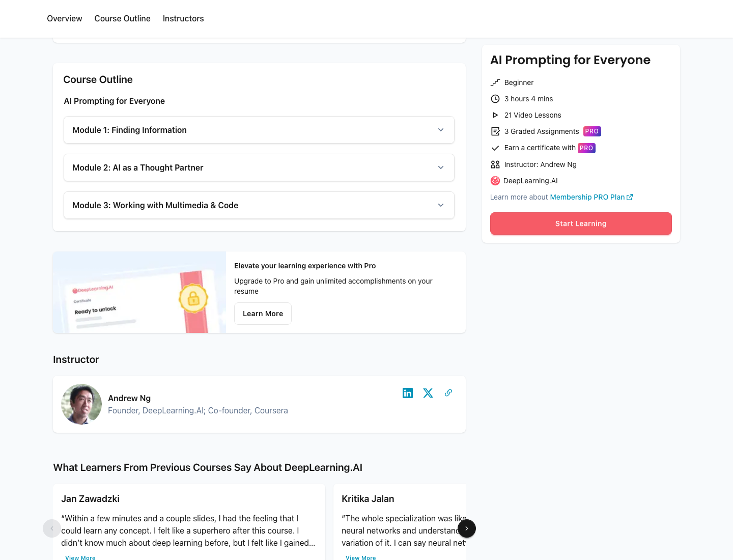This screenshot has height=560, width=733.
Task: Click the 'AI Prompting for Everyone' sidebar title
Action: 570,60
